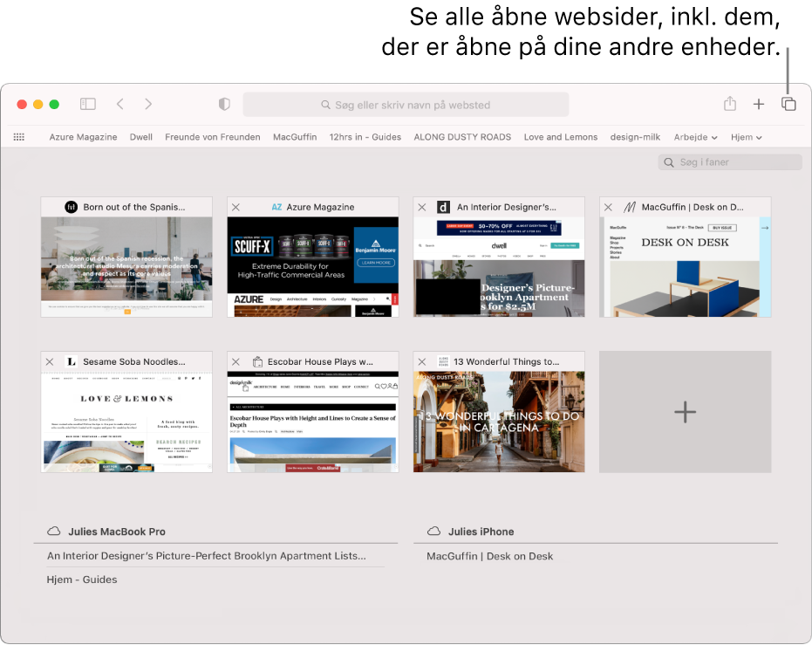Minimize the Safari window with yellow button
The height and width of the screenshot is (645, 812).
pyautogui.click(x=38, y=104)
